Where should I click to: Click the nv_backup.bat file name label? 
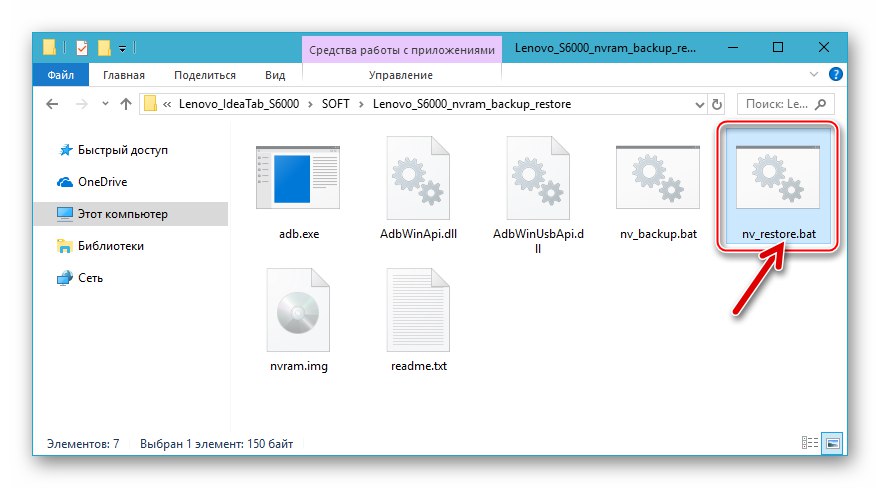click(x=658, y=234)
